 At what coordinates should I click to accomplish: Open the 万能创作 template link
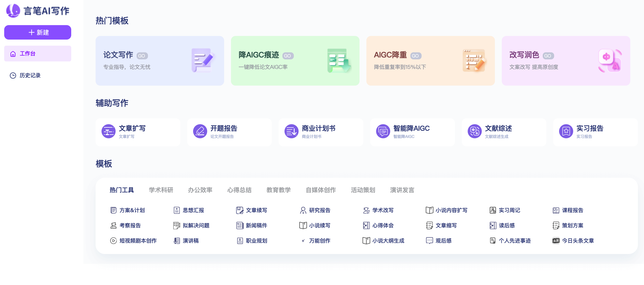click(x=319, y=240)
